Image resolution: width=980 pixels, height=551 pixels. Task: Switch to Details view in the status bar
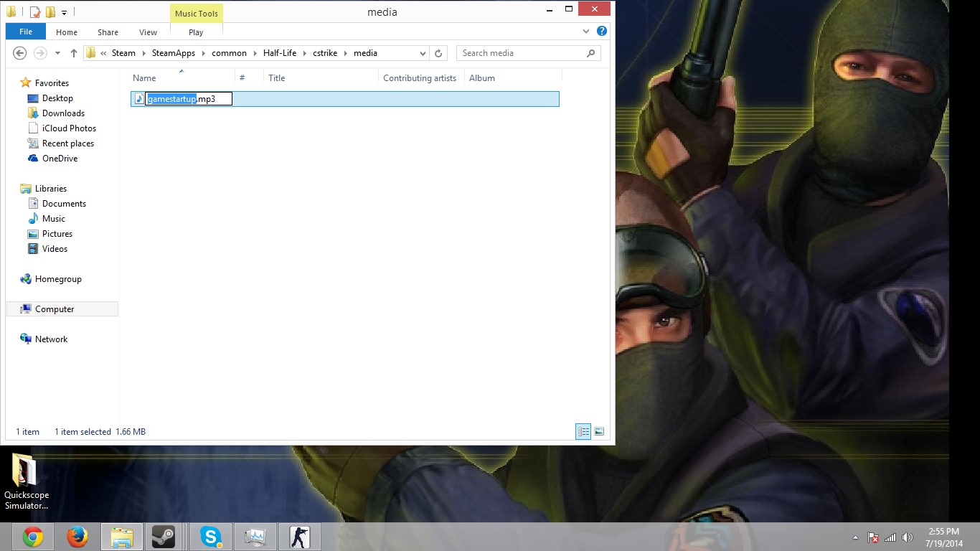[583, 431]
